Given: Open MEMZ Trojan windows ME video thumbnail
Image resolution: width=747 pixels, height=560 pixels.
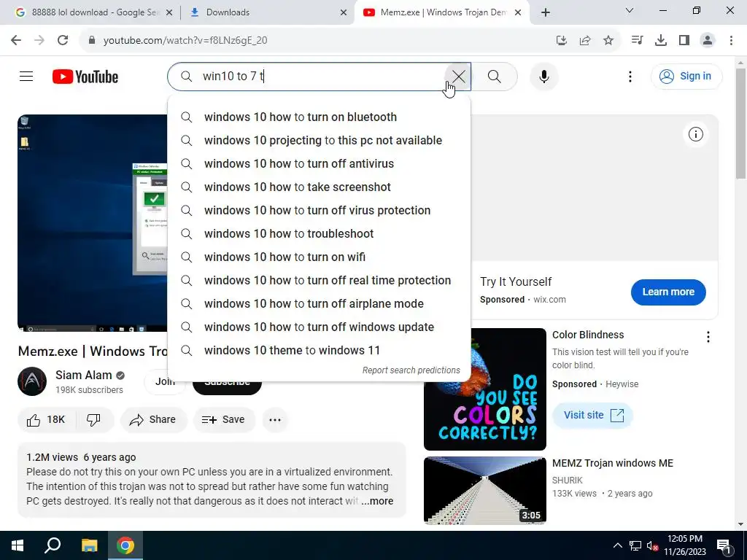Looking at the screenshot, I should tap(485, 491).
